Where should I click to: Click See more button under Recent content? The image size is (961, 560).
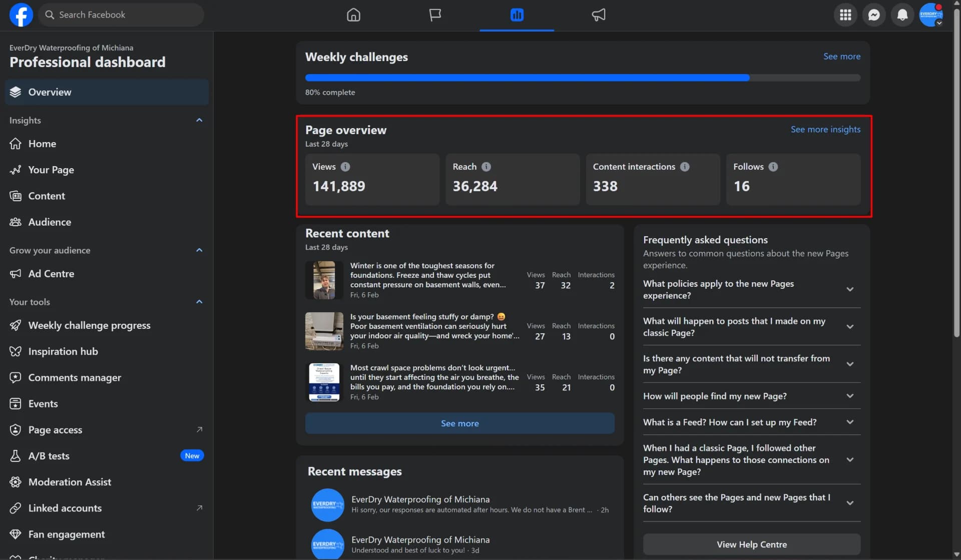[x=459, y=423]
